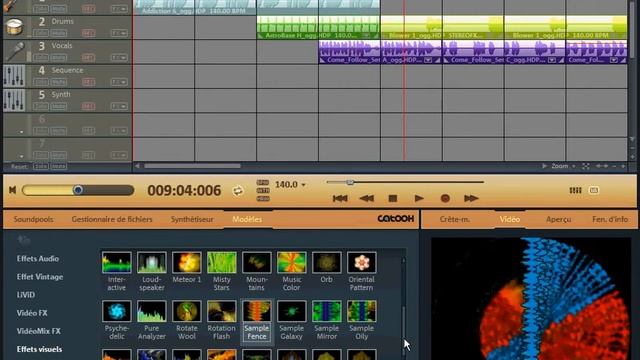
Task: Jump to project start
Action: click(x=340, y=198)
